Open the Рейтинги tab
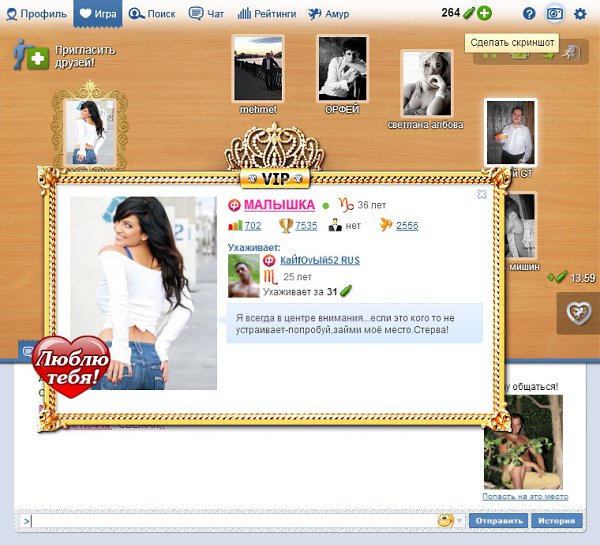Screen dimensions: 600x545 267,14
